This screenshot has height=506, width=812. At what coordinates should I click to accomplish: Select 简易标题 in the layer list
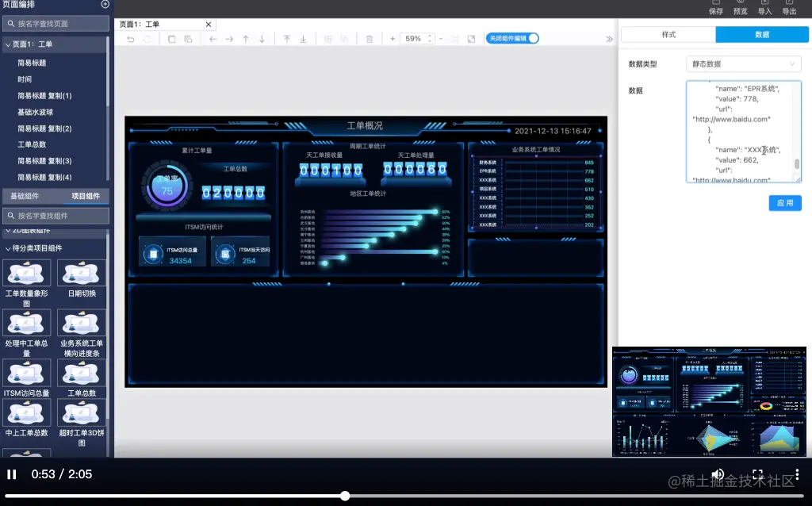[32, 63]
